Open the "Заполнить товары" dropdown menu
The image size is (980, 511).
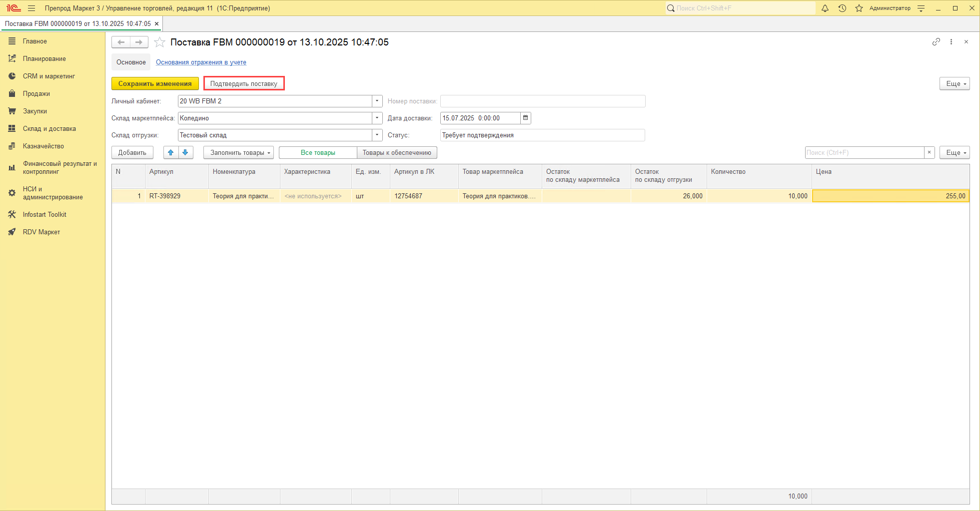(238, 153)
